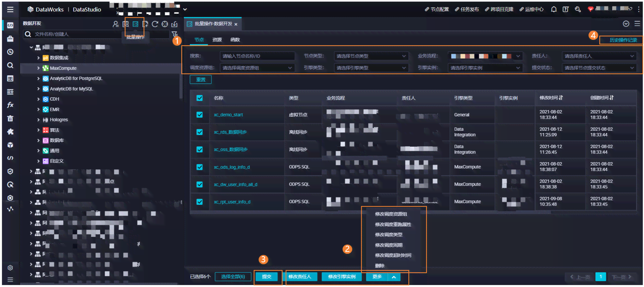Choose 修改调度超时时间 from the menu

coord(393,255)
